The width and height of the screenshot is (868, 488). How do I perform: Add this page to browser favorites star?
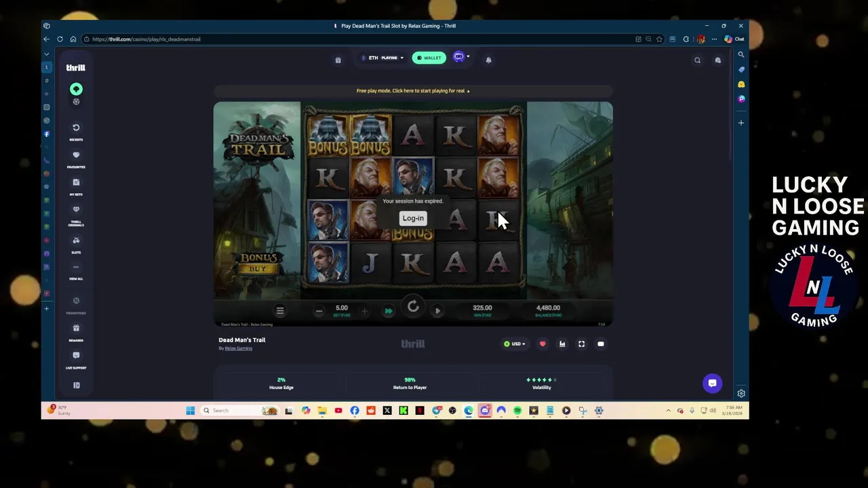(659, 39)
